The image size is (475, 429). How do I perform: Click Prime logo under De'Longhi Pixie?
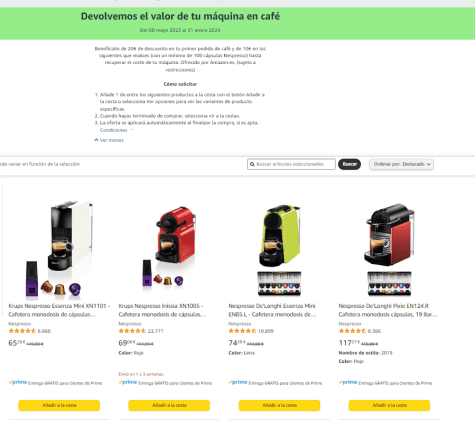(x=348, y=382)
